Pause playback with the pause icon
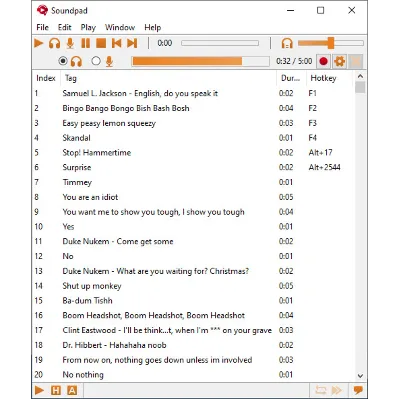This screenshot has height=400, width=400. pos(86,43)
